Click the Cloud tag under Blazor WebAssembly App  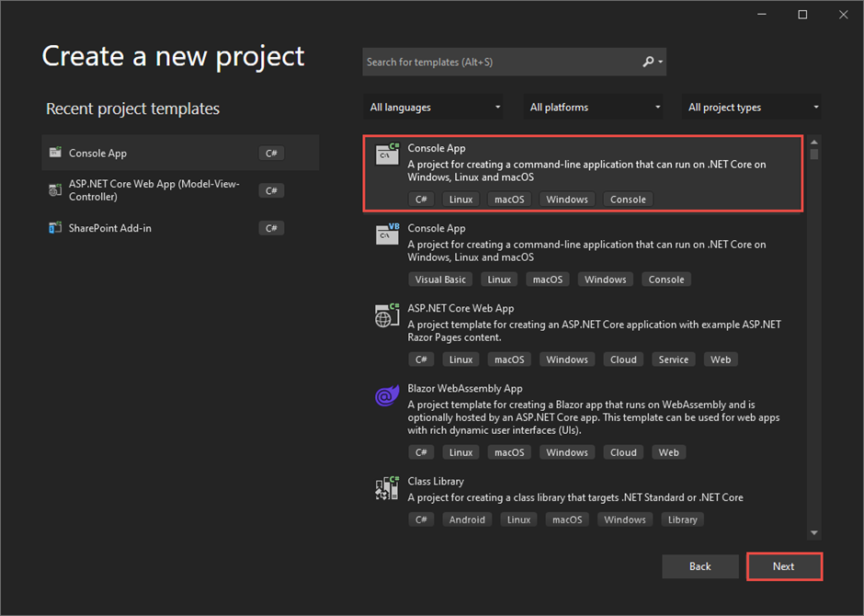pos(623,451)
